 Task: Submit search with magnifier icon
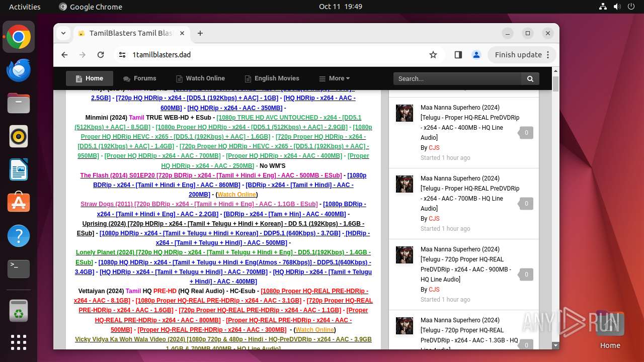coord(530,78)
